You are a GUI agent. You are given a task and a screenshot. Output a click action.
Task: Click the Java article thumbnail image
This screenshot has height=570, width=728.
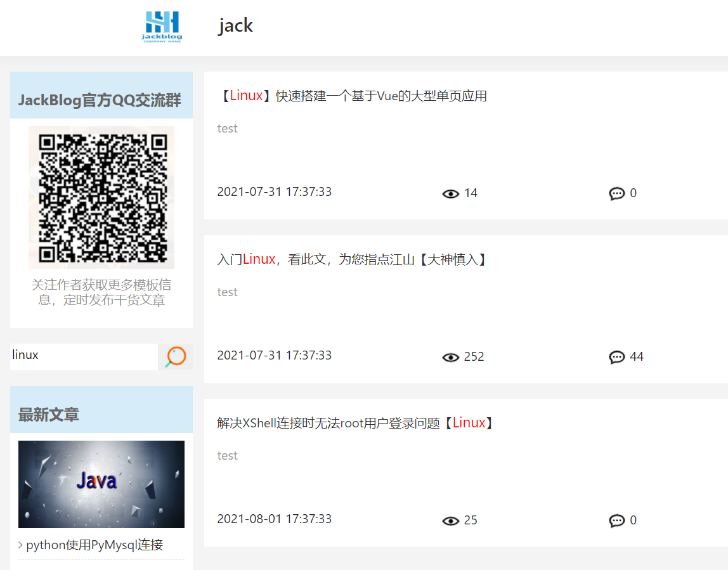click(101, 484)
